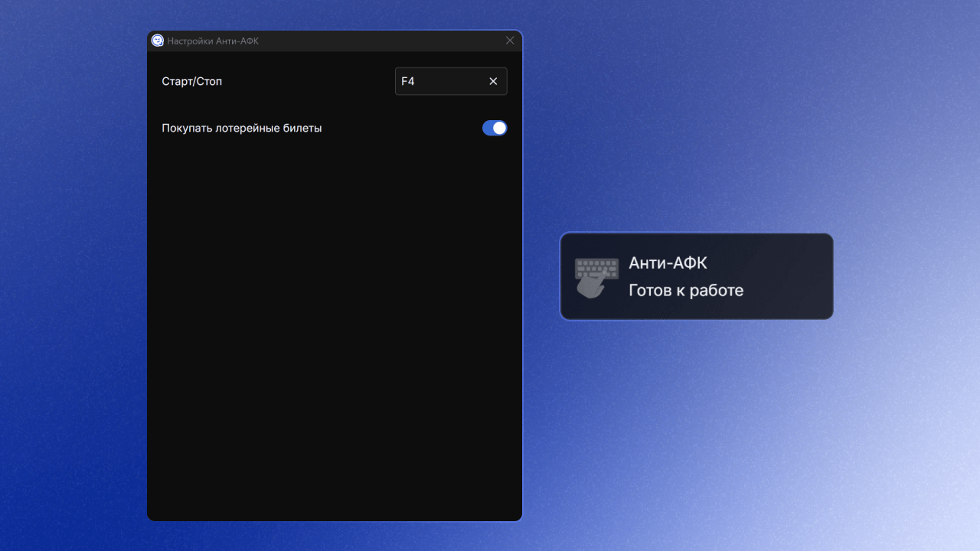Click the blue desktop background left of settings window
This screenshot has width=980, height=551.
pyautogui.click(x=73, y=275)
